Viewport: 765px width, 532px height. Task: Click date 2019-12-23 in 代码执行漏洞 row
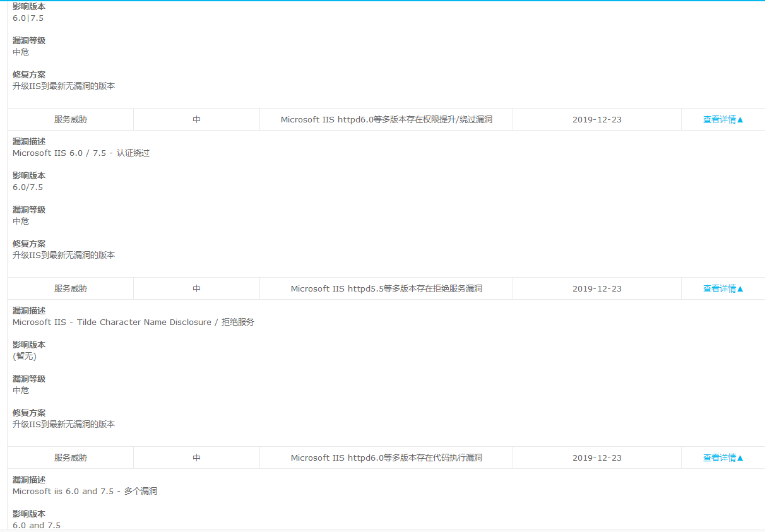pos(597,458)
